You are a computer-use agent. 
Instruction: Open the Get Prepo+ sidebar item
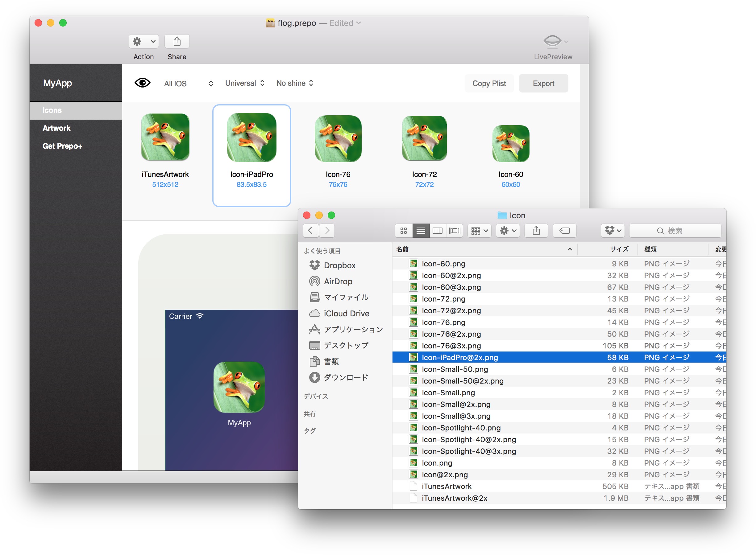click(x=62, y=146)
